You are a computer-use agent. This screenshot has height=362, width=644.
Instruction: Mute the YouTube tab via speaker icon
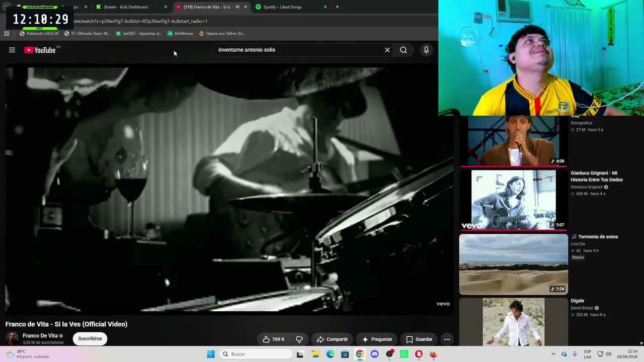click(237, 7)
